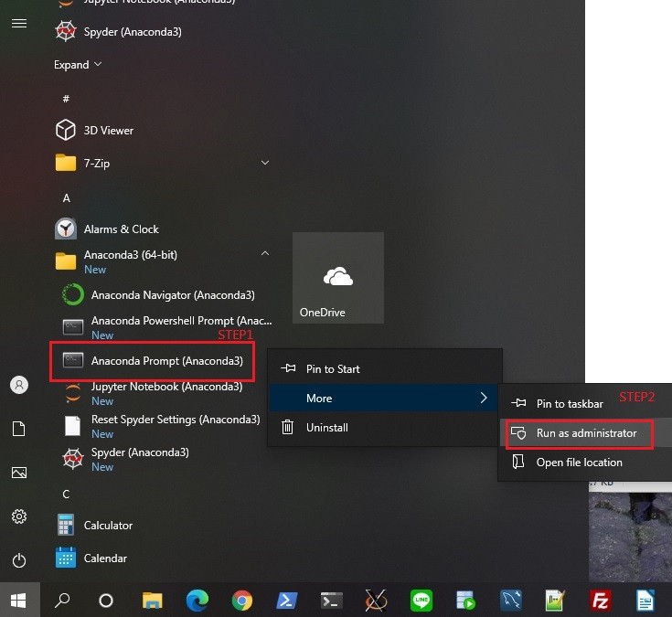Open the OneDrive tile
The height and width of the screenshot is (617, 672).
click(x=338, y=278)
